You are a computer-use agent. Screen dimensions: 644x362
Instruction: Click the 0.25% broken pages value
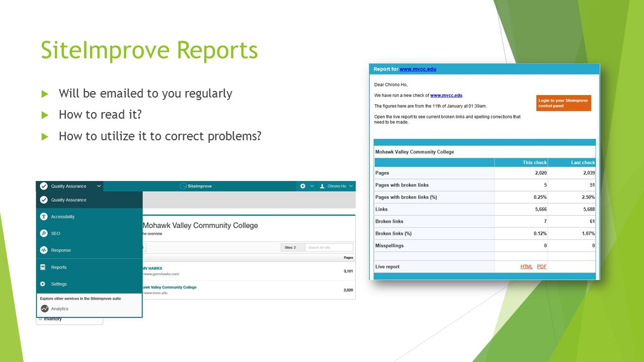540,197
